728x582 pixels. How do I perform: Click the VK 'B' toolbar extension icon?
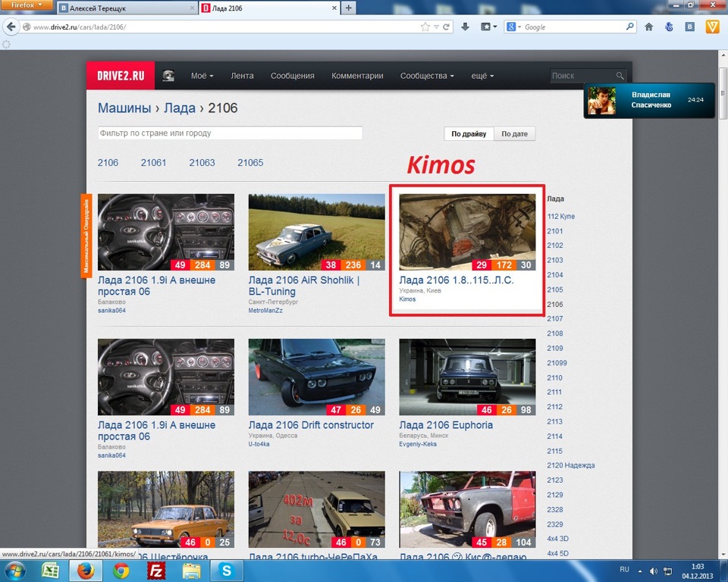[690, 27]
